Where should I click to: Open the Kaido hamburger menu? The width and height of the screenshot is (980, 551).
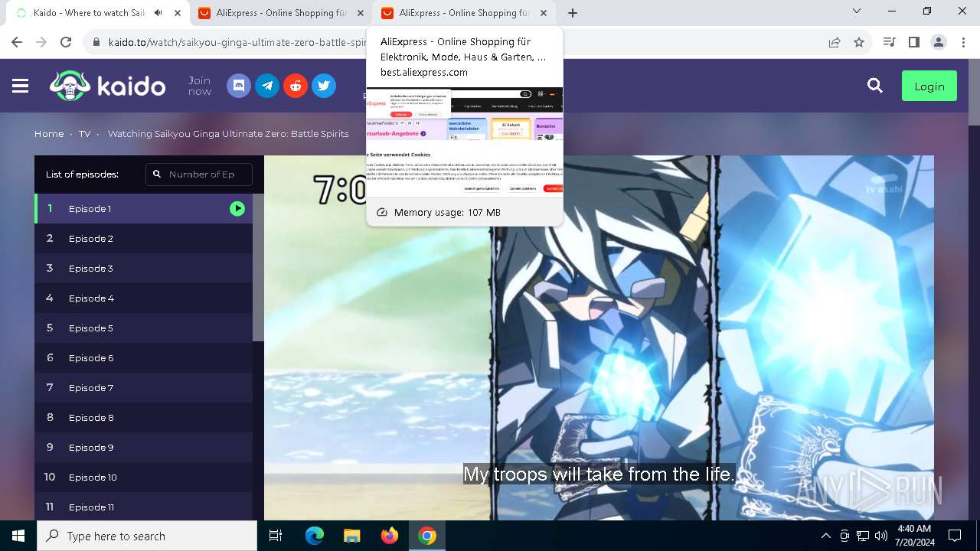pyautogui.click(x=21, y=86)
